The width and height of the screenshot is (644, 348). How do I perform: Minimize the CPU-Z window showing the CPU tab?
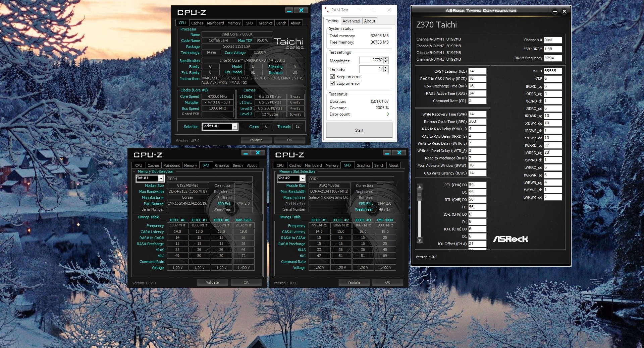click(289, 10)
